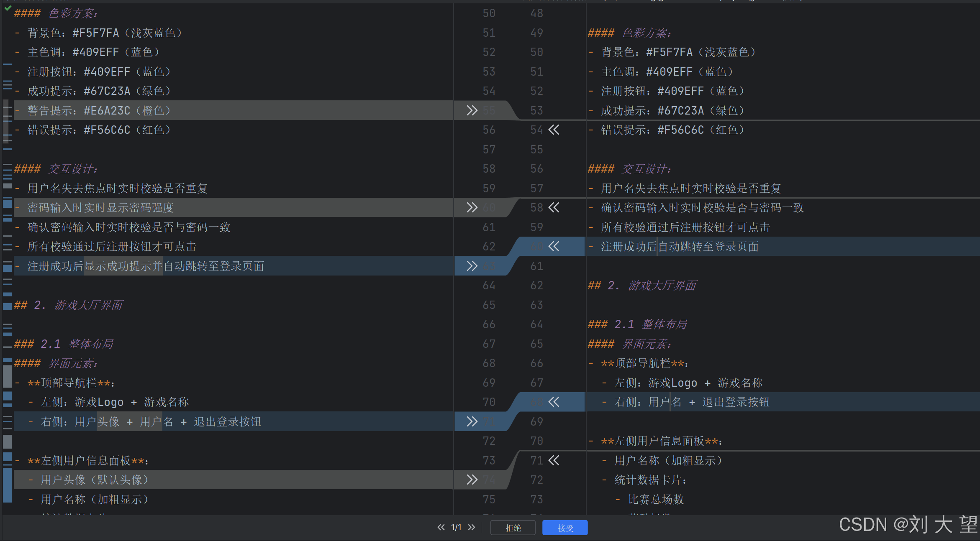Apply left change at 警告提示 line
This screenshot has height=541, width=980.
tap(472, 110)
